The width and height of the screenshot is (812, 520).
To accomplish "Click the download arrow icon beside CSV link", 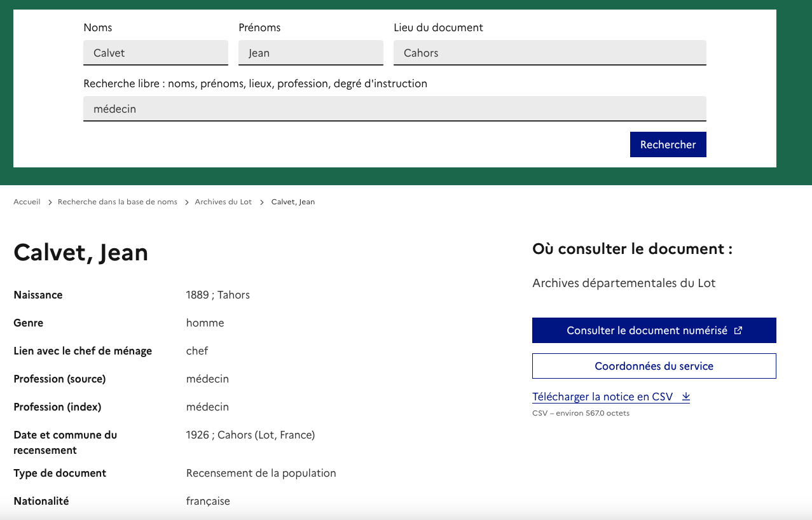I will pyautogui.click(x=685, y=397).
